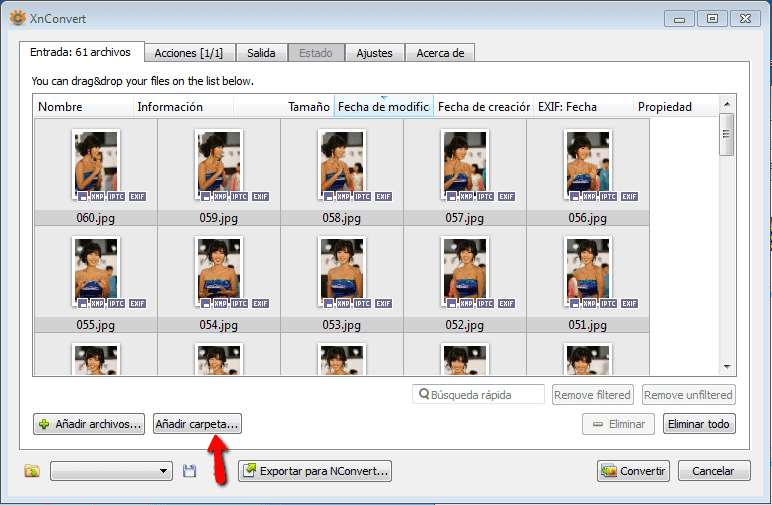Screen dimensions: 772x505
Task: Sort by Fecha de creación column header
Action: pyautogui.click(x=483, y=106)
